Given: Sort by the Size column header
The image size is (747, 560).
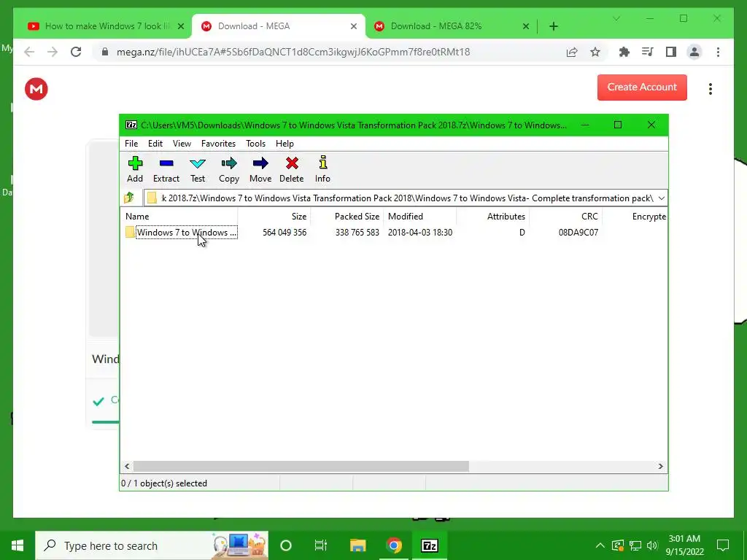Looking at the screenshot, I should pos(274,216).
